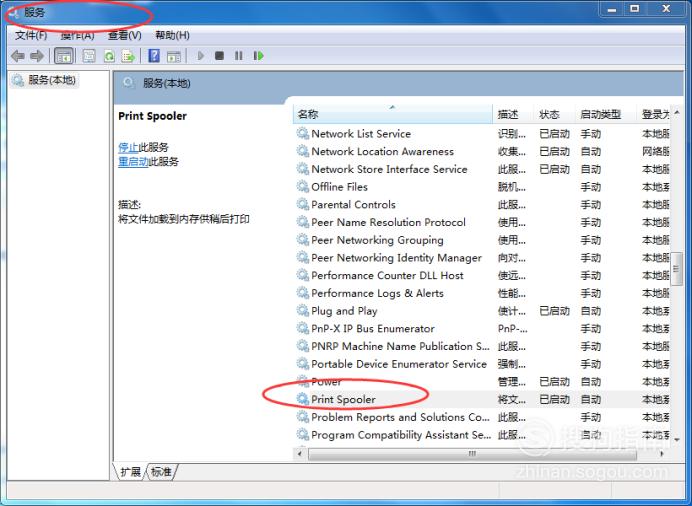Click the horizontal scrollbar left arrow

click(300, 454)
